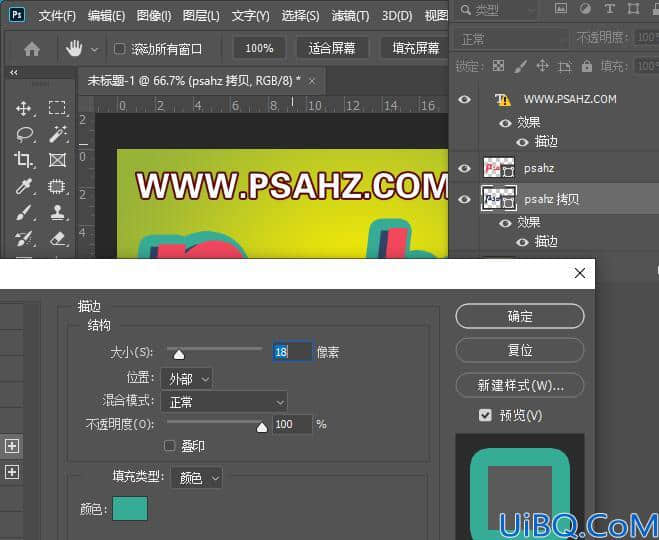This screenshot has height=540, width=659.
Task: Select the Hand tool in options bar
Action: [74, 49]
